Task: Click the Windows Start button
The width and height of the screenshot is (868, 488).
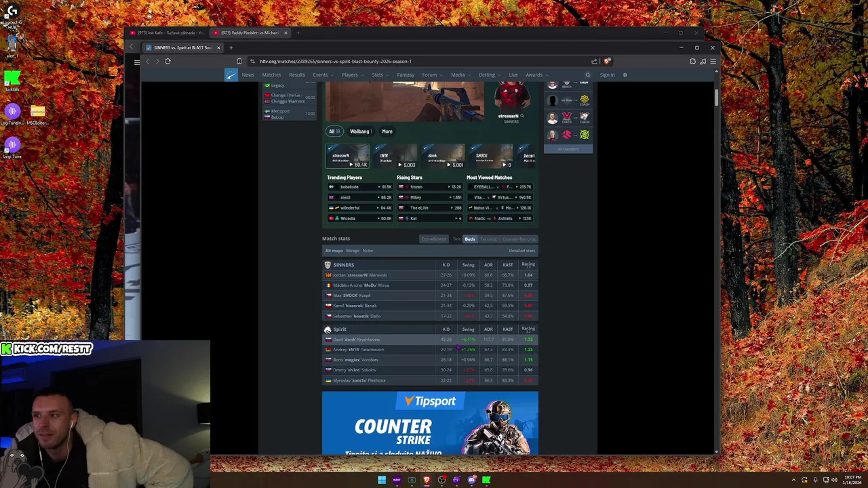Action: click(382, 480)
